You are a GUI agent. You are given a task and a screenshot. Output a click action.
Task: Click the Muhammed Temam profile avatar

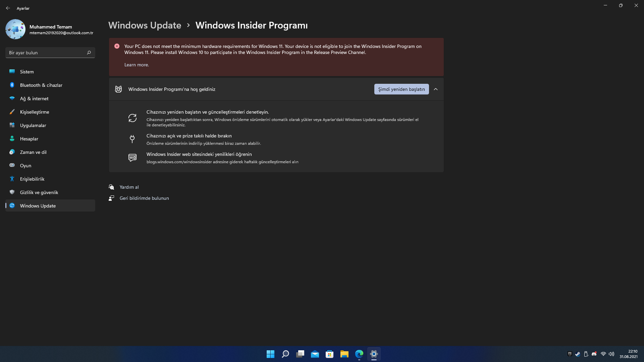pyautogui.click(x=15, y=29)
